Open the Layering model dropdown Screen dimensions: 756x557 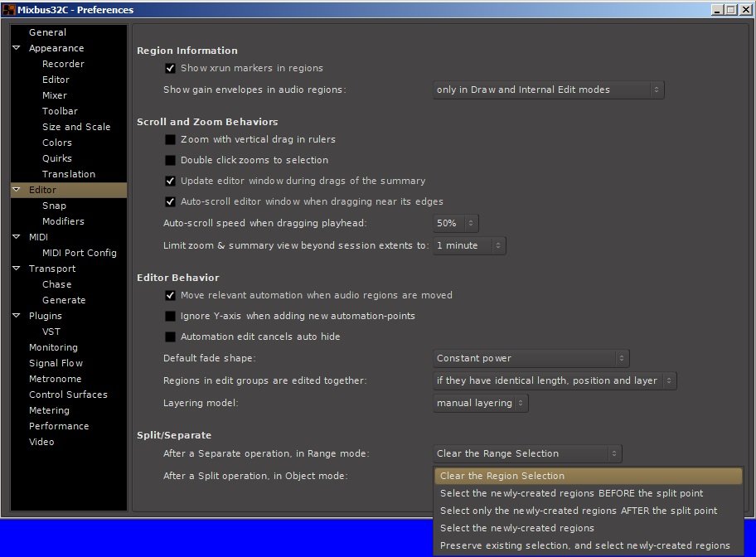[480, 403]
